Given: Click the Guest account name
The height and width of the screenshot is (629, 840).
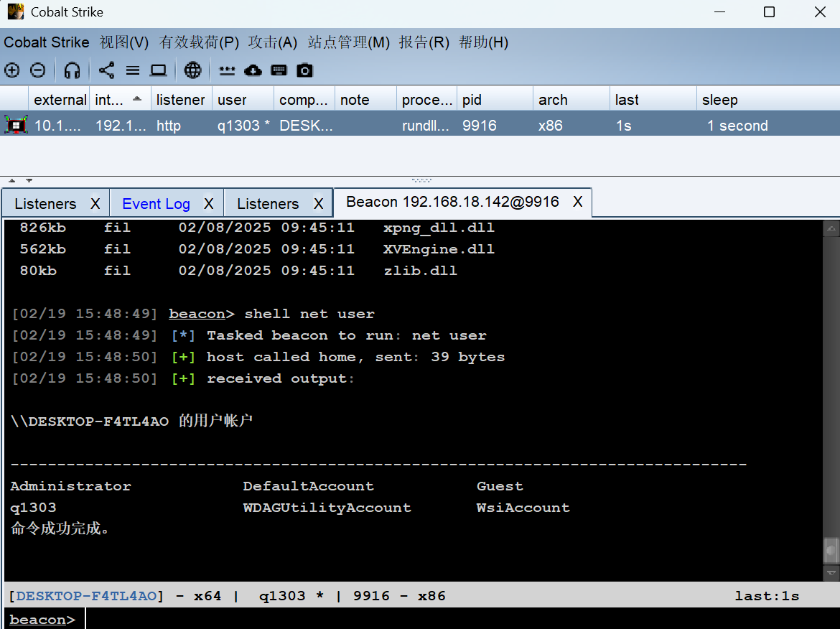Looking at the screenshot, I should tap(500, 486).
